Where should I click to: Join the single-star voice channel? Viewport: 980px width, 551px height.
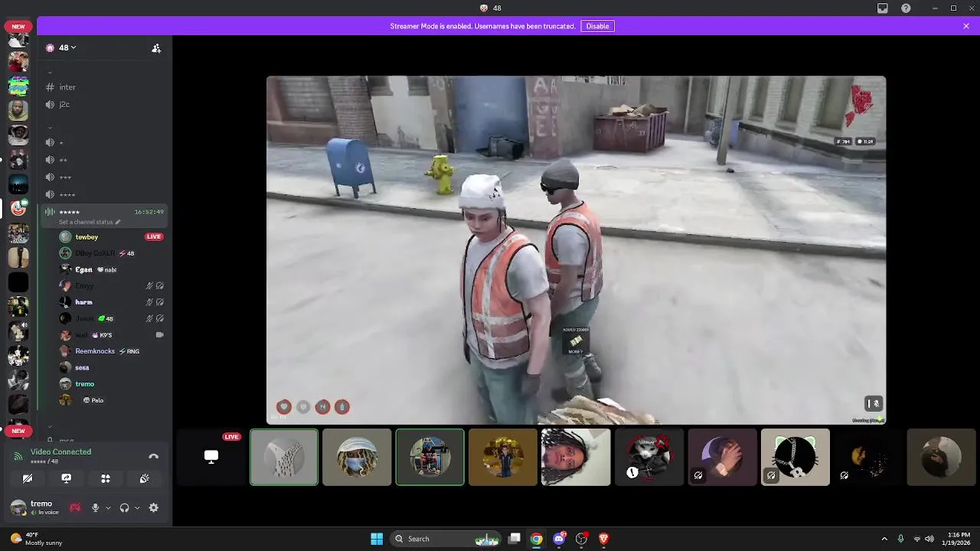point(106,142)
